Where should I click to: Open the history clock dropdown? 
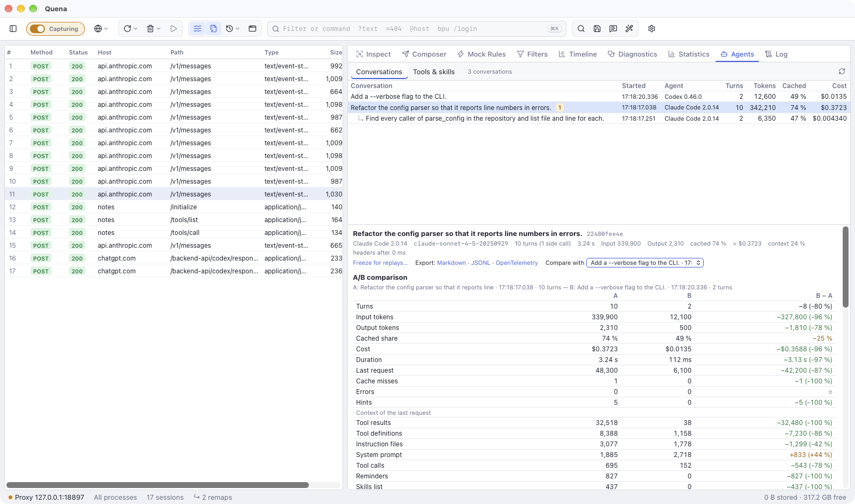click(x=232, y=29)
